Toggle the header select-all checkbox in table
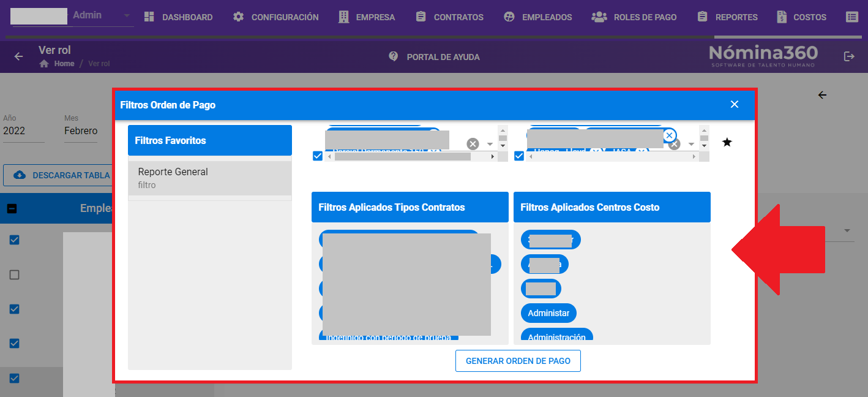This screenshot has height=397, width=868. point(12,209)
